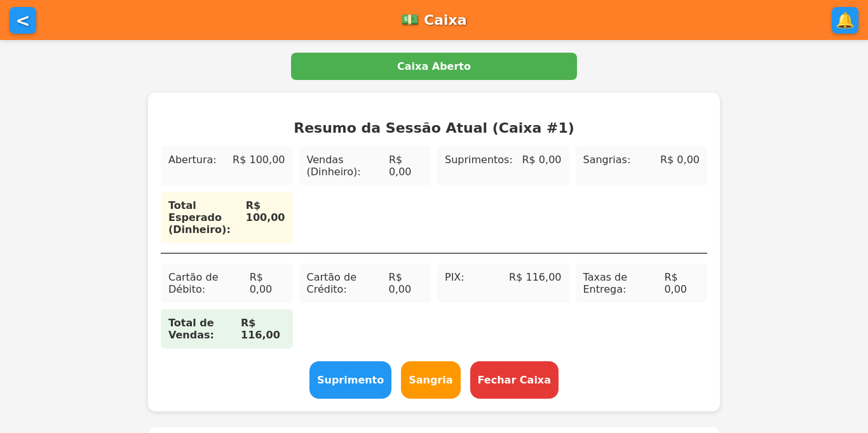Select the green Total de Vendas card
The image size is (868, 433).
[226, 328]
